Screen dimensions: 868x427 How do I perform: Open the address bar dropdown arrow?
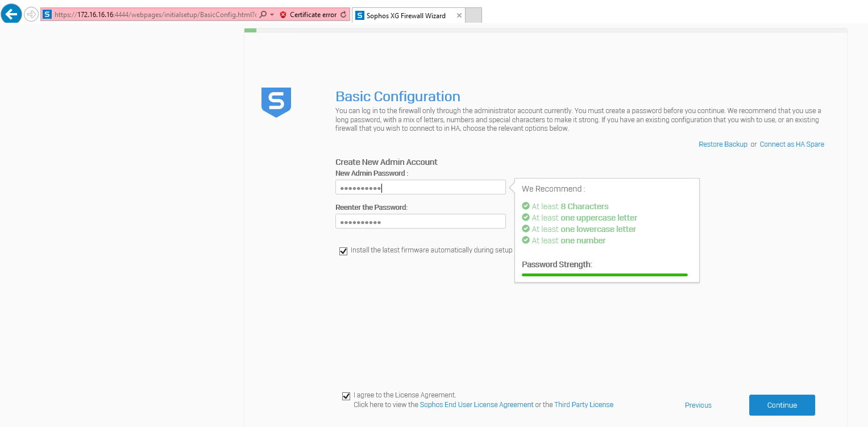(272, 15)
